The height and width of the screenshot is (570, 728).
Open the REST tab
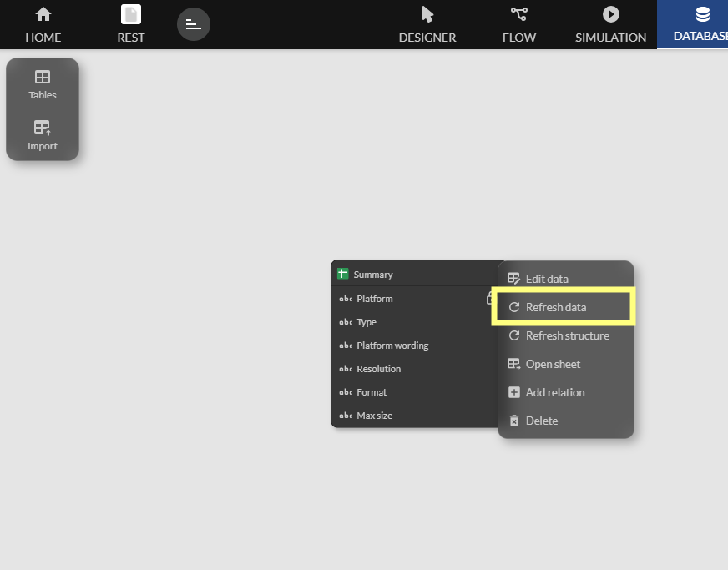click(130, 24)
